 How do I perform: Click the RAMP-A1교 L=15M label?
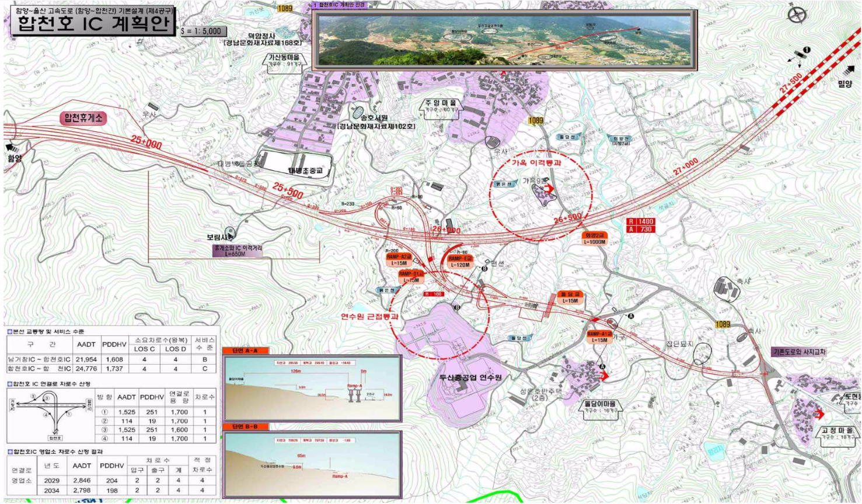click(600, 337)
